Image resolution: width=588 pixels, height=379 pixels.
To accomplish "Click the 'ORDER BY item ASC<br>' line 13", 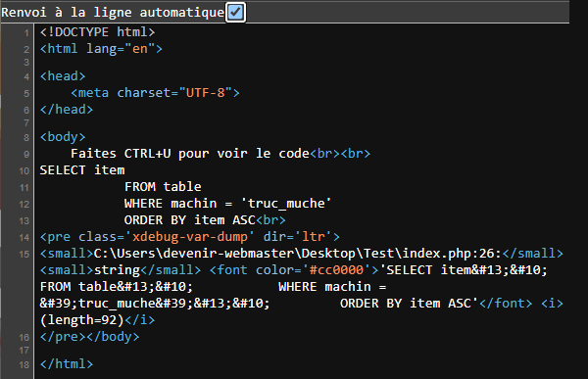I will pyautogui.click(x=205, y=220).
